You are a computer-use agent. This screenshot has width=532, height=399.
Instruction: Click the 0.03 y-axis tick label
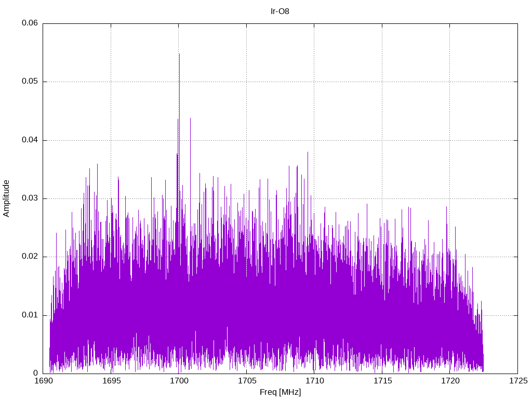(30, 198)
